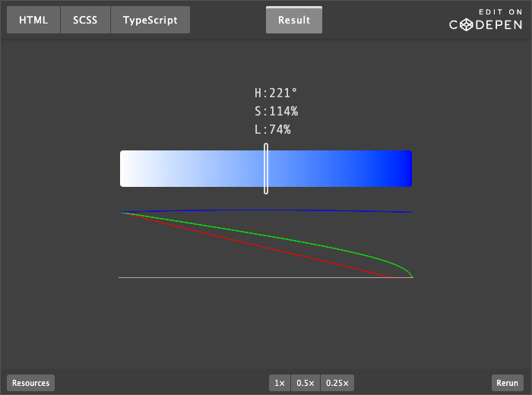The width and height of the screenshot is (532, 395).
Task: Set zoom to 0.25x
Action: click(337, 383)
